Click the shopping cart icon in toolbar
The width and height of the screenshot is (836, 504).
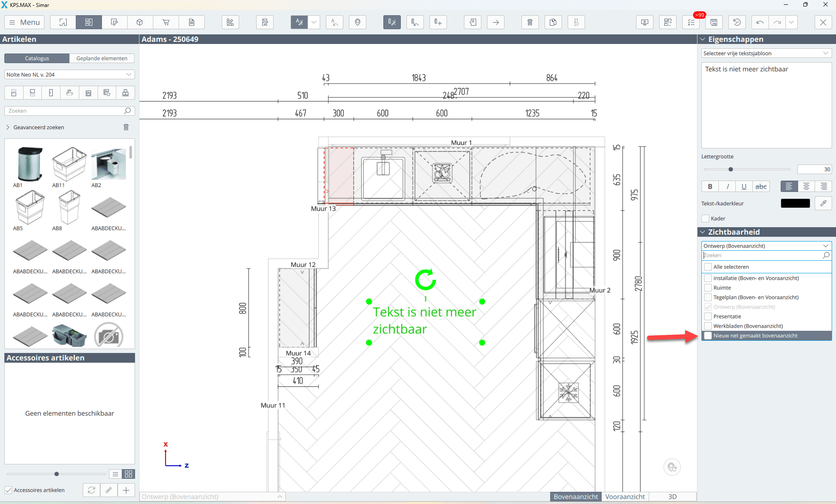click(166, 22)
